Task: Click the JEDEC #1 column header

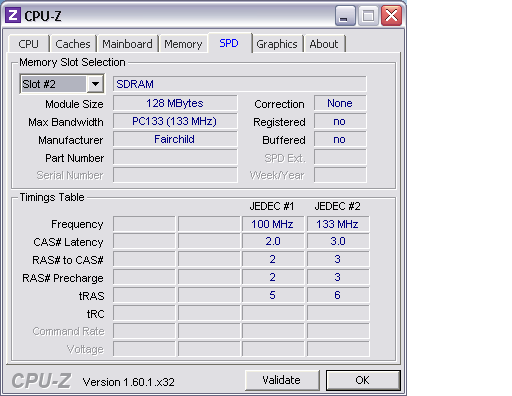Action: click(272, 206)
